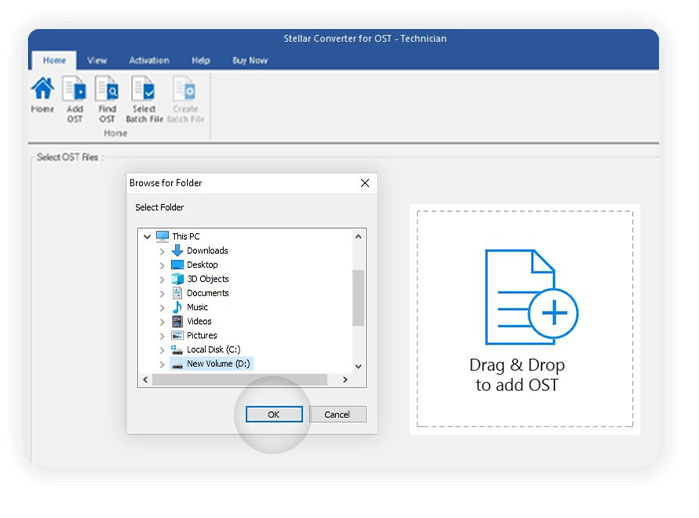Select the Downloads tree label
699x518 pixels.
[x=207, y=251]
